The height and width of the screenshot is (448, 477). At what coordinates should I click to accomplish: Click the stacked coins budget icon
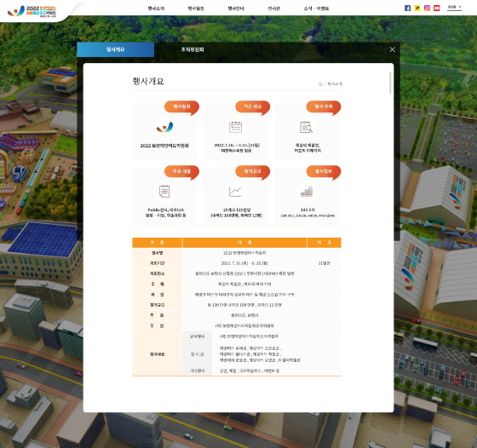point(307,192)
